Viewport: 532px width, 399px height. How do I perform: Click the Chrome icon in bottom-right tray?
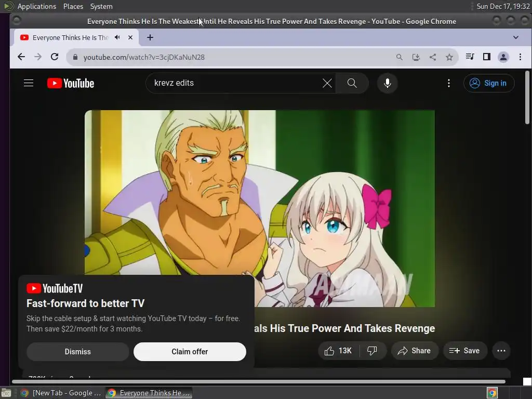[492, 393]
